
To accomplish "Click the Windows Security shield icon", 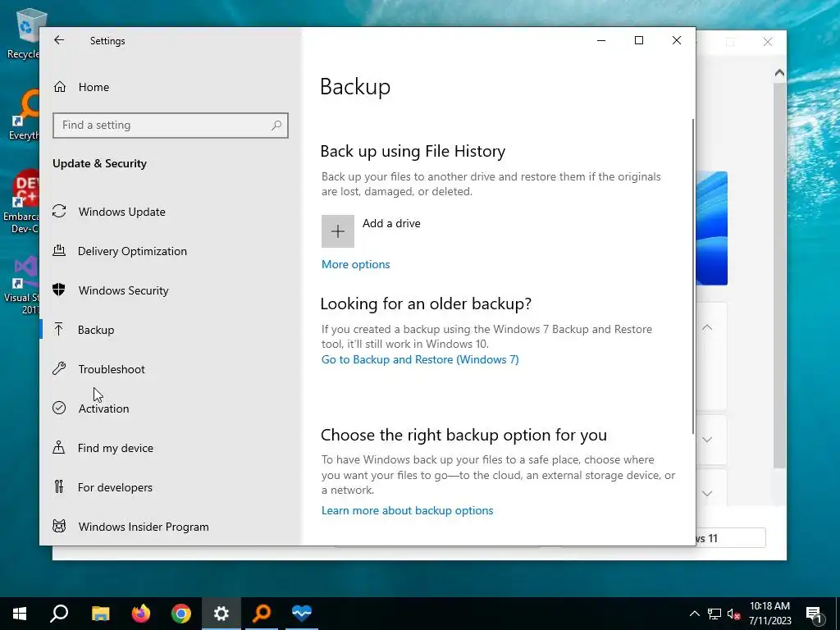I will click(x=59, y=290).
